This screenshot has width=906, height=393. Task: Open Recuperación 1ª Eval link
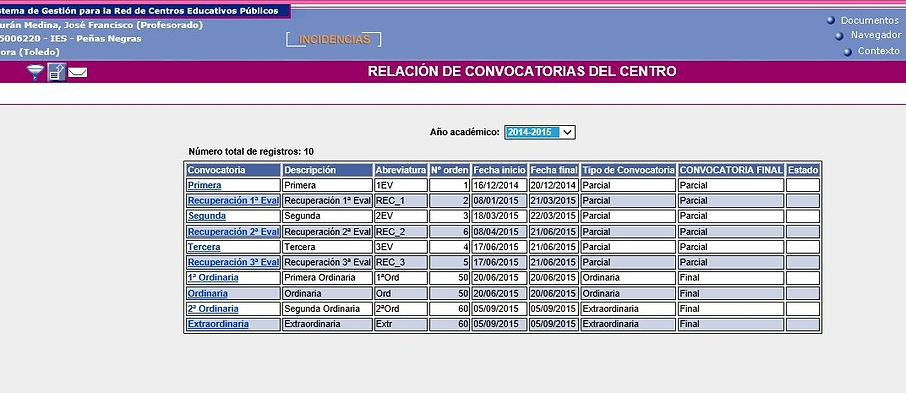coord(233,201)
